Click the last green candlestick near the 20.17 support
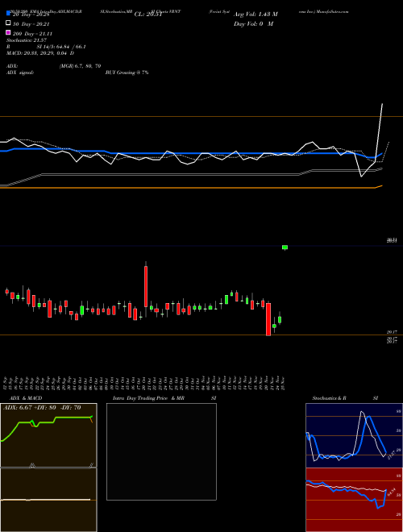This screenshot has width=403, height=532. 280,319
